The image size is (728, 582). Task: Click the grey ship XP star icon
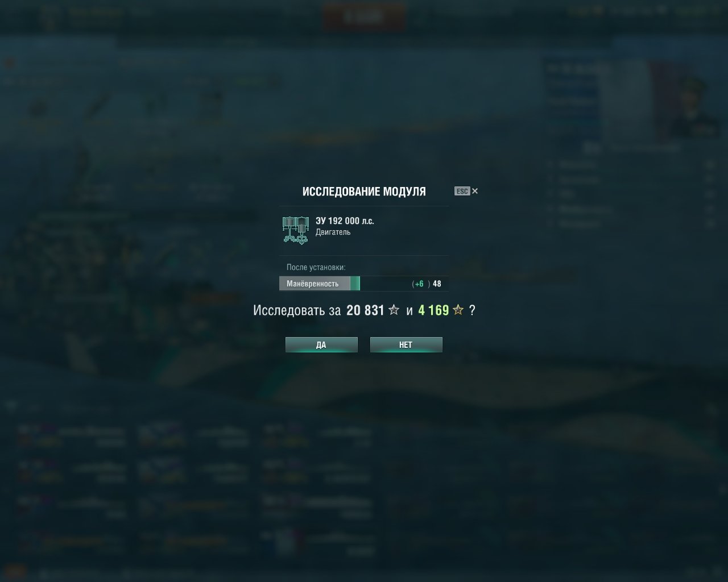(x=394, y=310)
